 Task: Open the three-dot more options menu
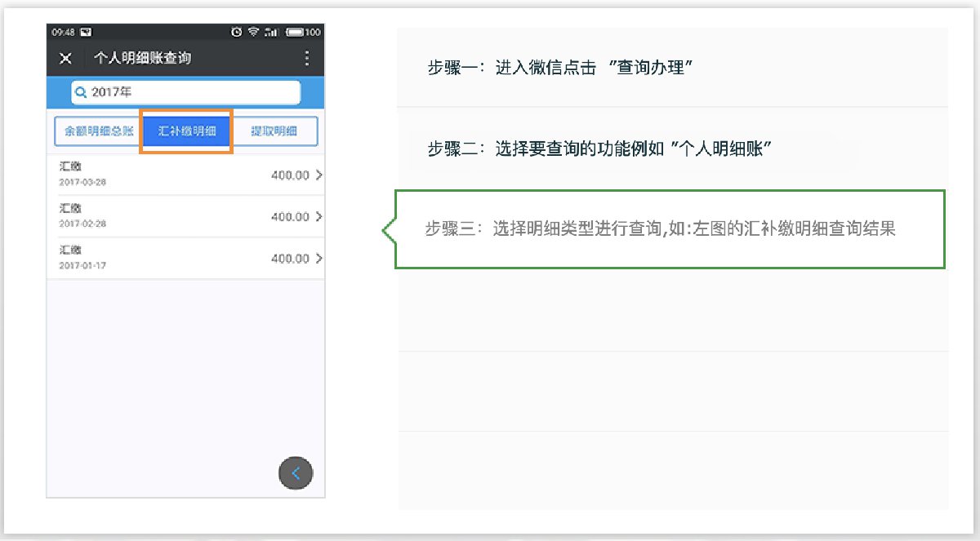(x=307, y=58)
